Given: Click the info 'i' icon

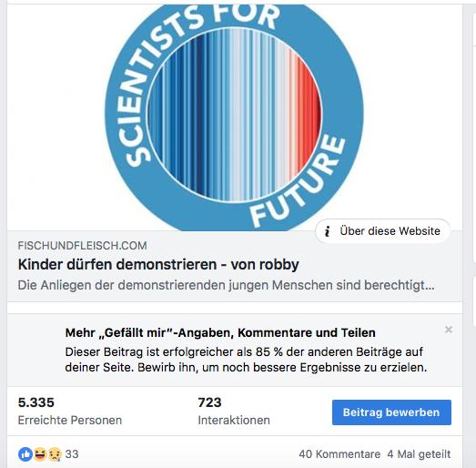Looking at the screenshot, I should click(x=328, y=231).
